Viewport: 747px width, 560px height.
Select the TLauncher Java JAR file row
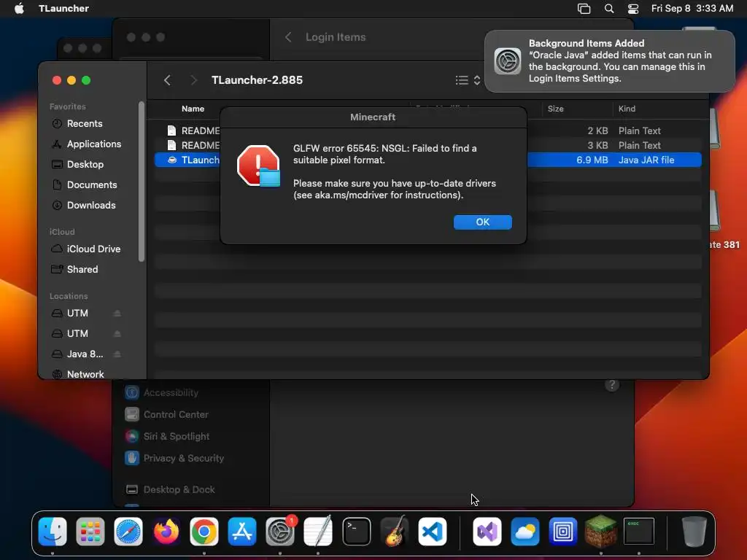(427, 160)
